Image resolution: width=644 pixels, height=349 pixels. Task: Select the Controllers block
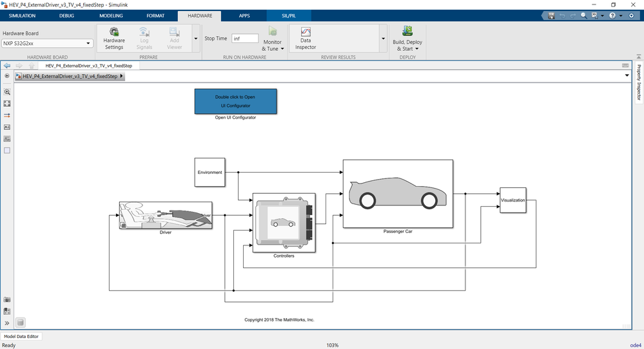pyautogui.click(x=284, y=223)
